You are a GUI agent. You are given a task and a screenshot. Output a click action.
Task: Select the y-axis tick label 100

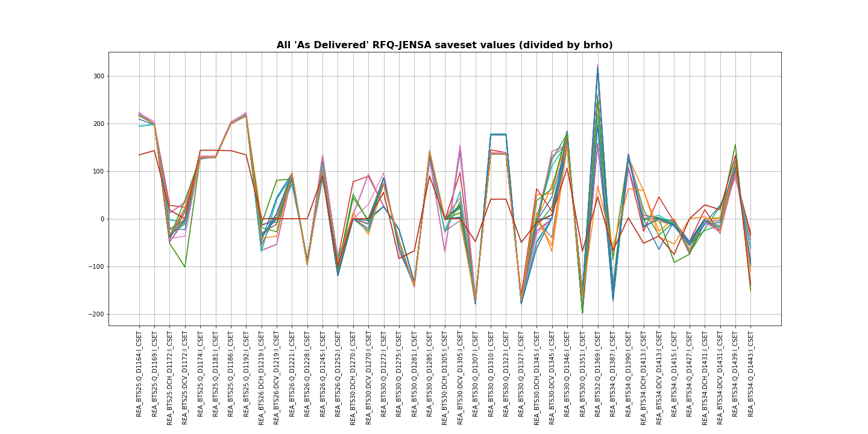98,171
